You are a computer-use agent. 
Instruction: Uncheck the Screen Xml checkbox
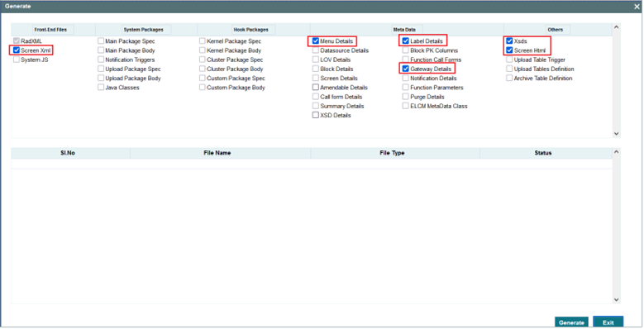[17, 50]
